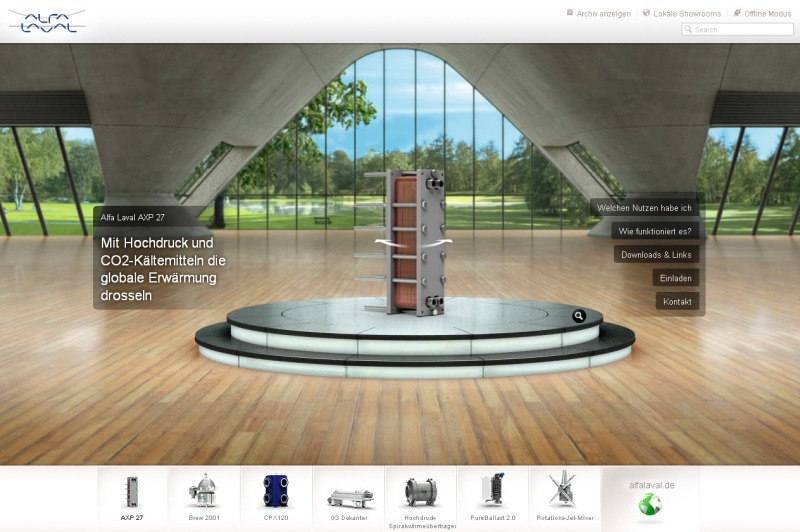Click the Alfa Laval logo

47,21
